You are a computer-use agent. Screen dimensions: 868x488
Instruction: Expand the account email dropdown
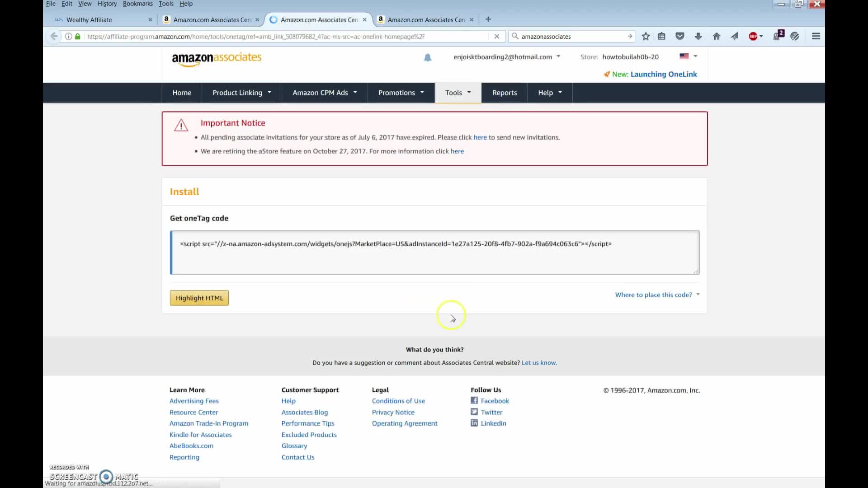pos(558,56)
